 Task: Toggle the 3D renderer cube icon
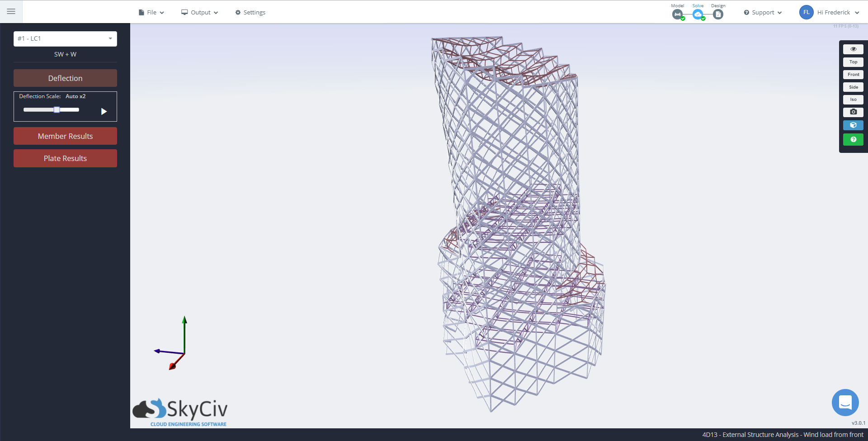coord(853,125)
